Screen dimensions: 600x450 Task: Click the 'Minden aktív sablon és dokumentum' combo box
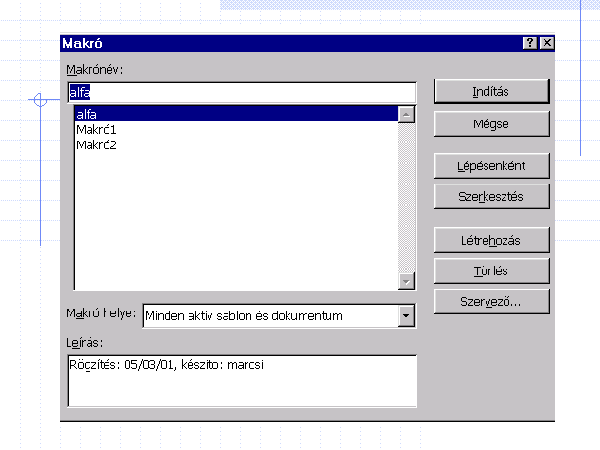tap(270, 316)
